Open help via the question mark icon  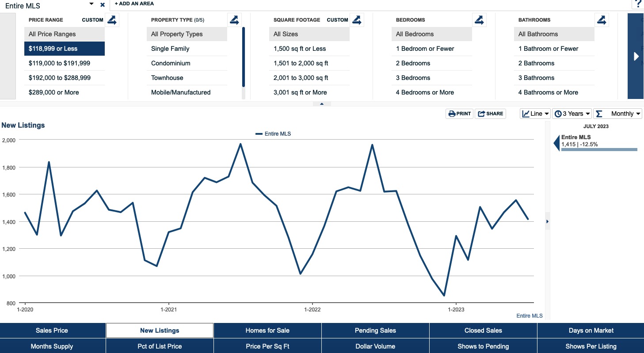click(638, 4)
